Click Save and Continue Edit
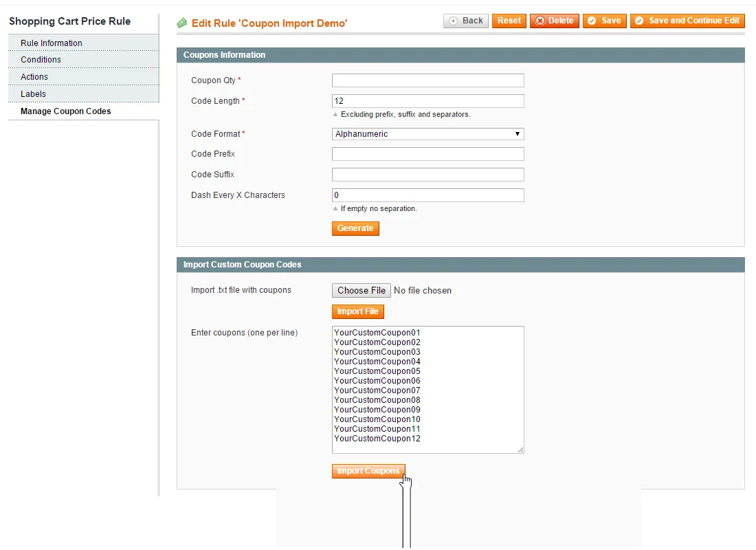Image resolution: width=756 pixels, height=550 pixels. (x=687, y=21)
